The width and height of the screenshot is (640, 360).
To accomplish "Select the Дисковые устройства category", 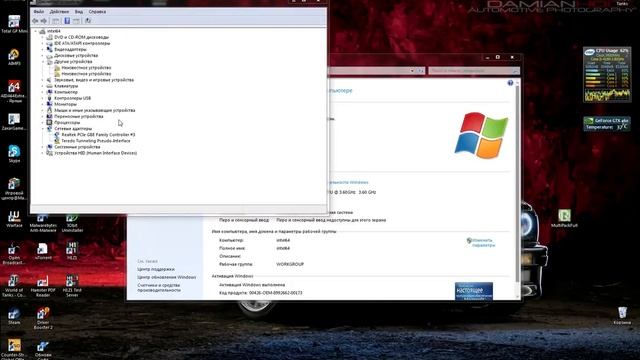I will point(76,56).
